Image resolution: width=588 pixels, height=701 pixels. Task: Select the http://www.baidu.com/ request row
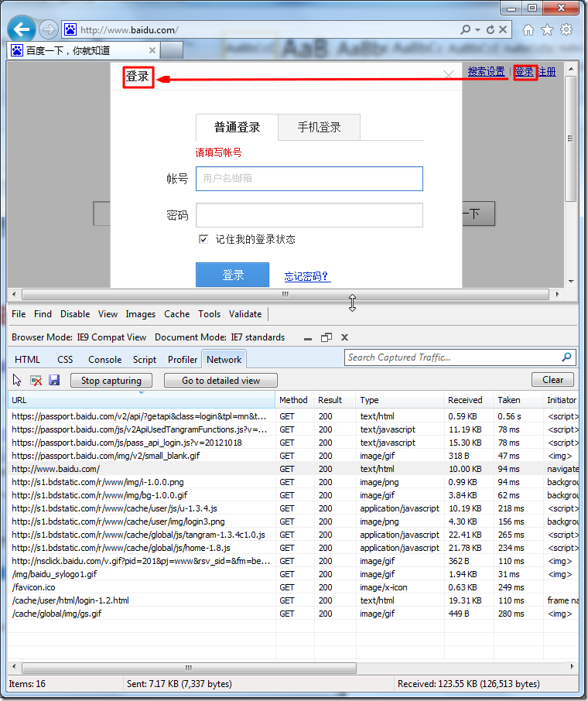coord(293,469)
